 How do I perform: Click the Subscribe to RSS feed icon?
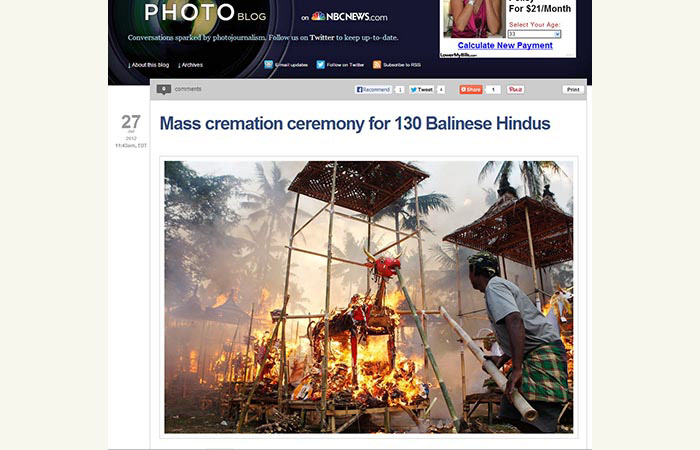tap(377, 64)
